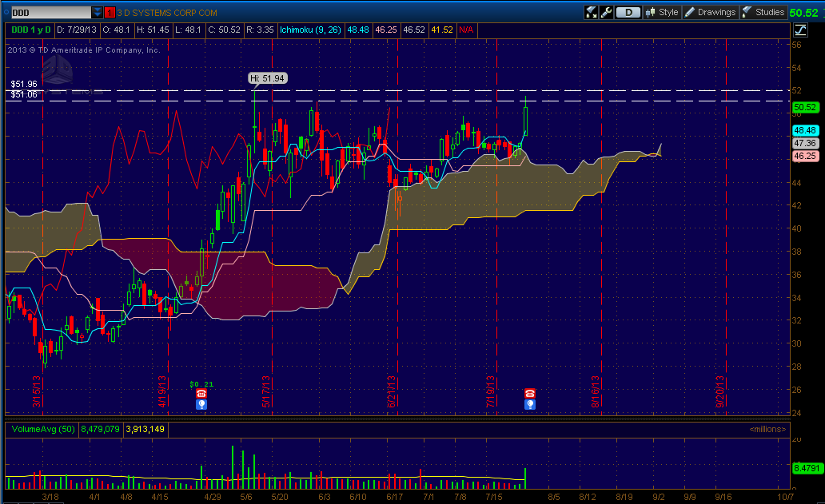Click the O: 48.1 open value
825x504 pixels.
[116, 30]
